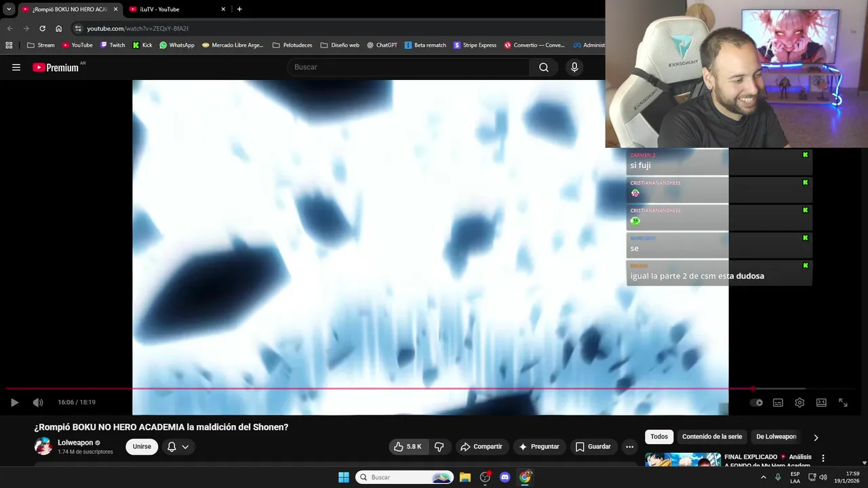The width and height of the screenshot is (868, 488).
Task: Open the notification bell dropdown
Action: click(x=178, y=447)
